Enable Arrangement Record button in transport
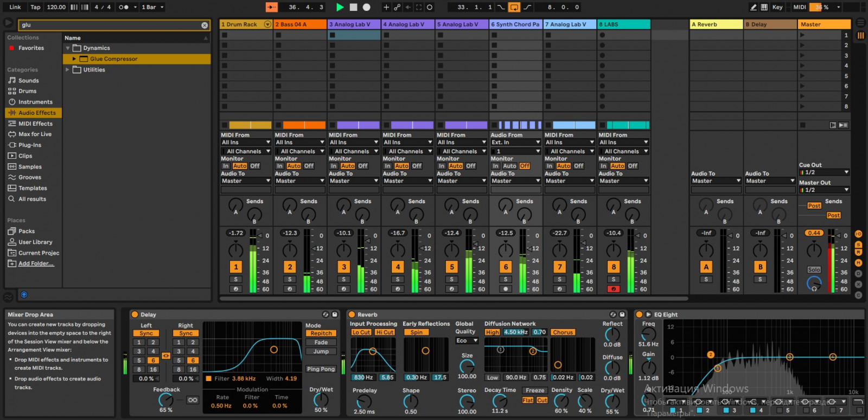The image size is (868, 420). pos(367,7)
